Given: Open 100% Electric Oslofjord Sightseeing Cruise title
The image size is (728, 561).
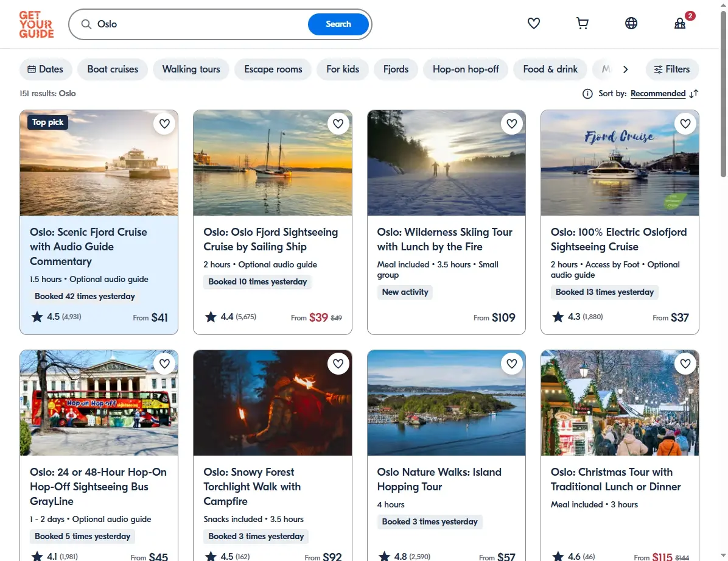Looking at the screenshot, I should 618,239.
